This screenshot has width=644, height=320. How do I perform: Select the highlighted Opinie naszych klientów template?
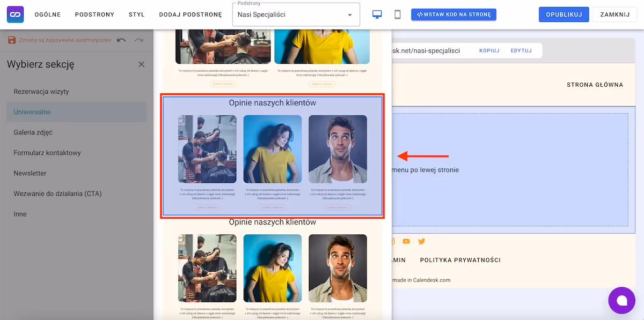[x=272, y=156]
